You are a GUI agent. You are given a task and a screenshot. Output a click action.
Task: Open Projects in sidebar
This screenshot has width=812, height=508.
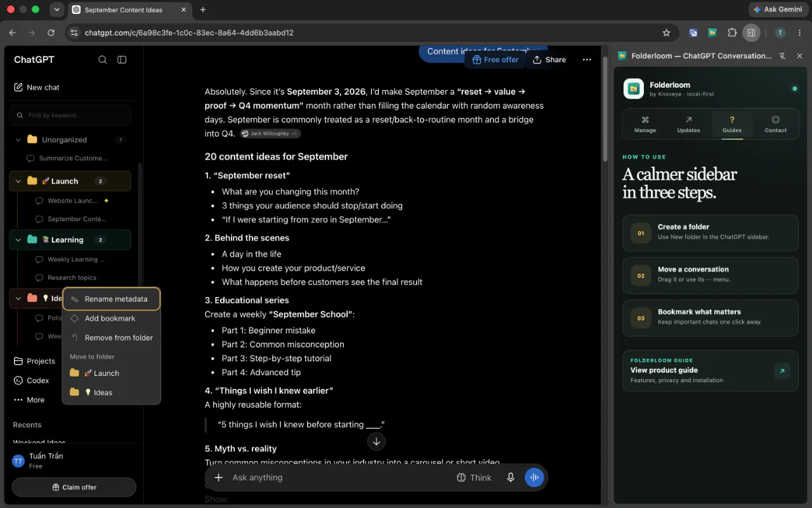pos(35,361)
